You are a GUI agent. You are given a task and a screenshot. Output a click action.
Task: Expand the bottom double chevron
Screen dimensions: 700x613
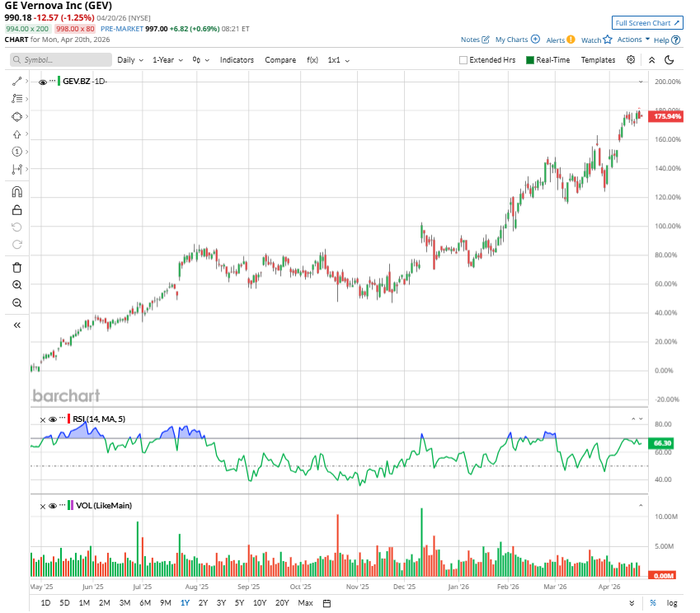click(632, 603)
